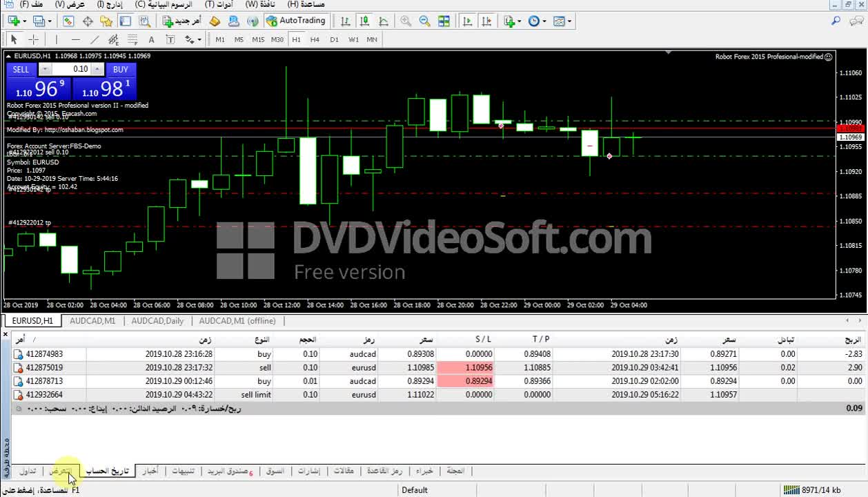The image size is (868, 497).
Task: Open the أخبار terminal tab
Action: tap(150, 471)
